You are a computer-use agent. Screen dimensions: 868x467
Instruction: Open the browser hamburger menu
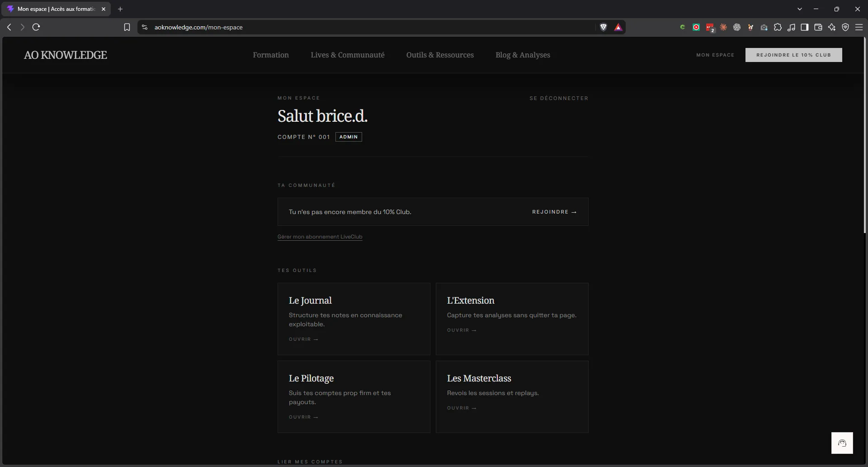[859, 27]
